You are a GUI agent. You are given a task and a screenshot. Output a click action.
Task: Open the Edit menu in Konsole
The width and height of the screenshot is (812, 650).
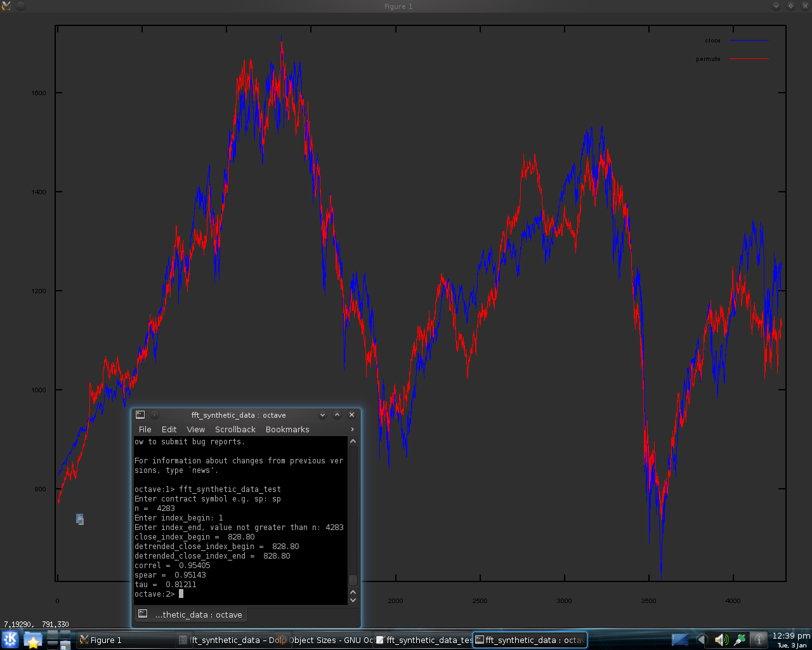[x=169, y=430]
